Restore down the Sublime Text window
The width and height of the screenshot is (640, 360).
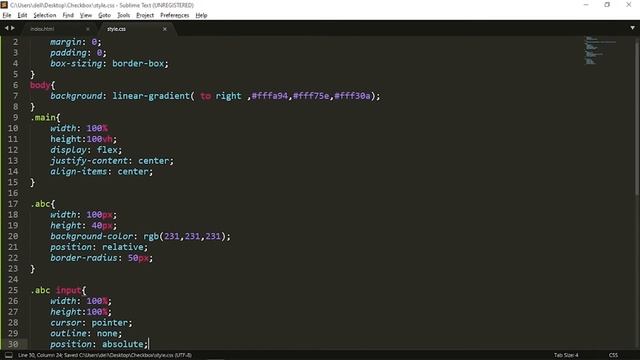(x=607, y=5)
